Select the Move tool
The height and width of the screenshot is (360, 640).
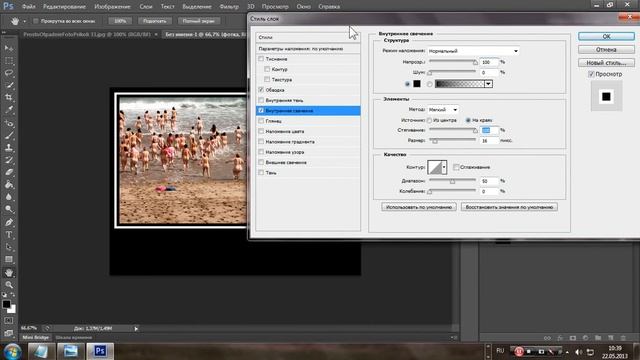point(9,49)
